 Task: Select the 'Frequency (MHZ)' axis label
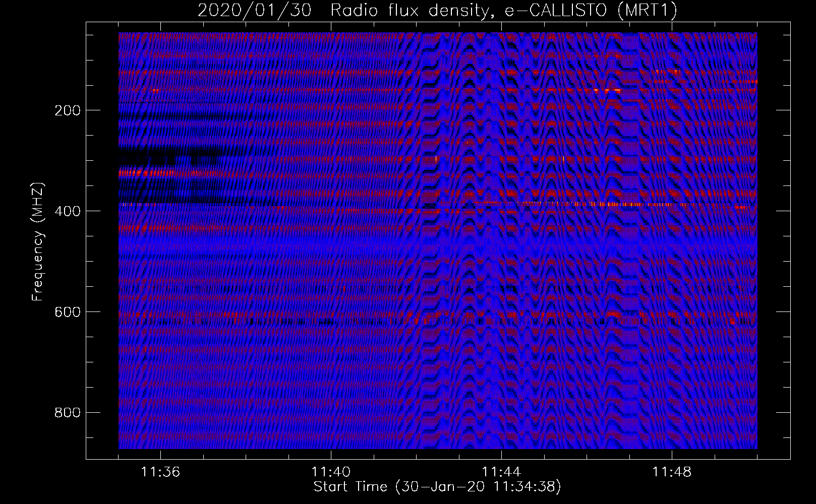pyautogui.click(x=38, y=241)
